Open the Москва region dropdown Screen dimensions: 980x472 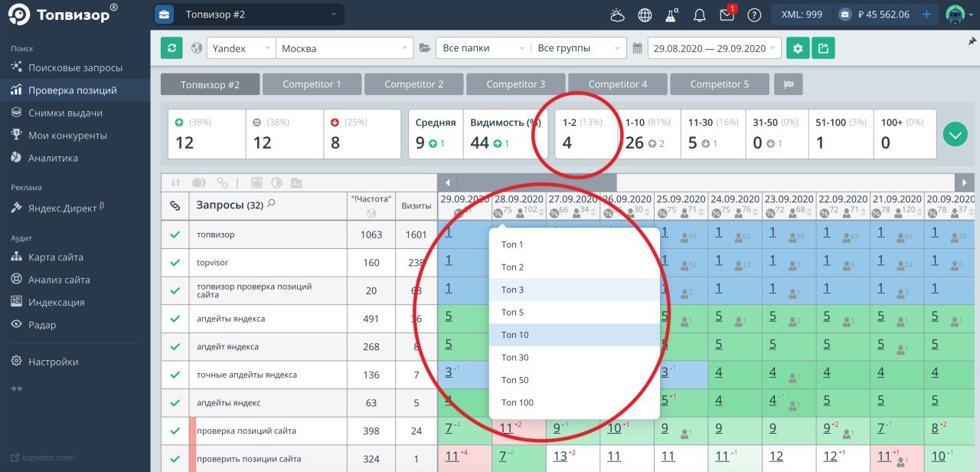(345, 48)
